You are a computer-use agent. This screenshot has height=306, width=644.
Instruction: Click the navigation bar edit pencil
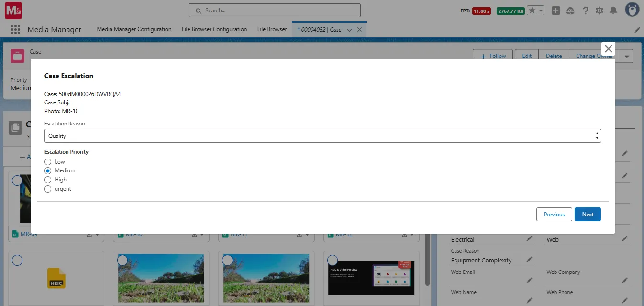tap(637, 30)
